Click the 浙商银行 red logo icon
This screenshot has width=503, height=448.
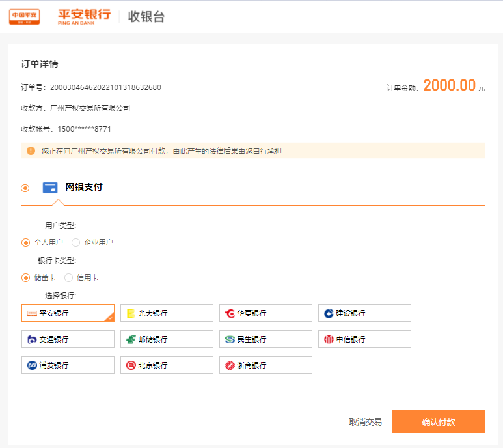[x=230, y=365]
